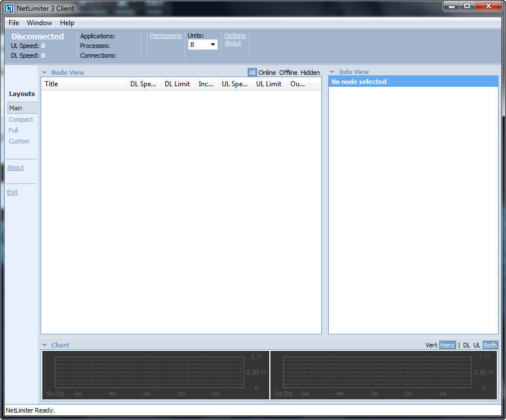
Task: Switch the chart orientation to Vert
Action: 431,345
